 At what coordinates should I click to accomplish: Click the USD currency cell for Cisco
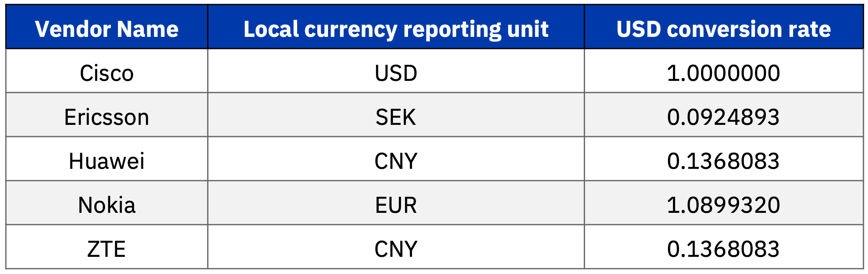[x=396, y=71]
